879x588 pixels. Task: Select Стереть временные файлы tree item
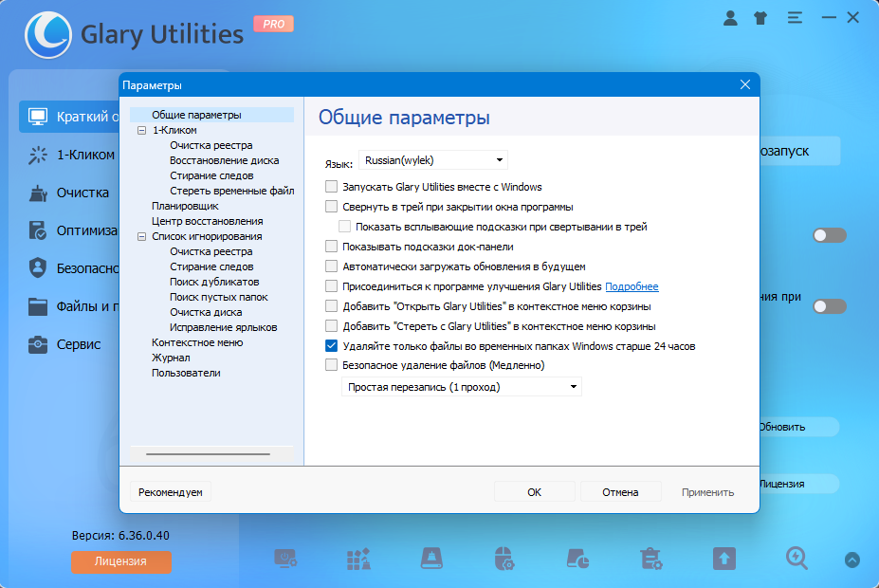coord(231,191)
